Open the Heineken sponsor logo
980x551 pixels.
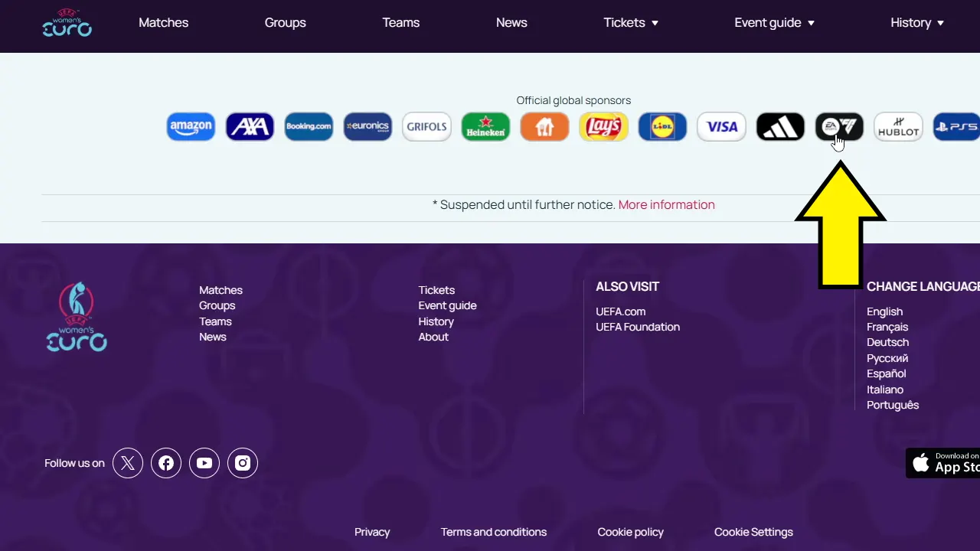click(x=485, y=127)
